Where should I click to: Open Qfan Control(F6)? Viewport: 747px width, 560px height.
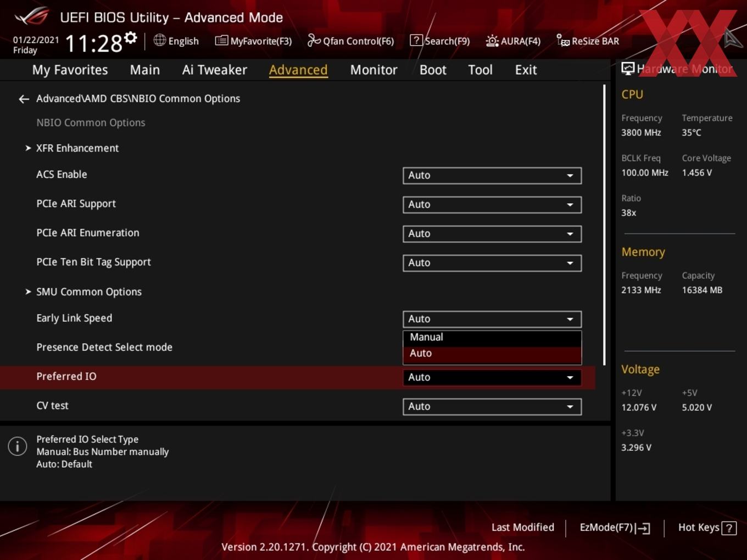click(359, 41)
